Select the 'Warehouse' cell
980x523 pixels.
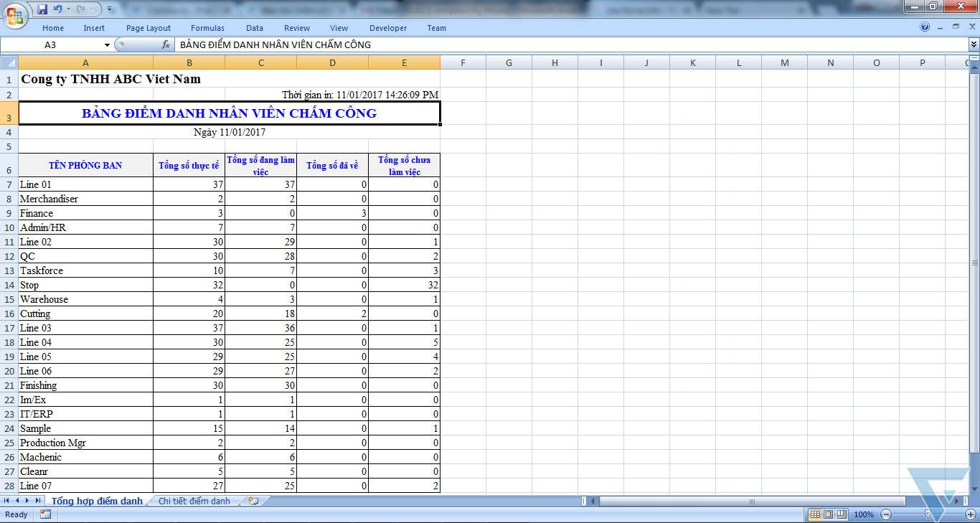coord(86,299)
